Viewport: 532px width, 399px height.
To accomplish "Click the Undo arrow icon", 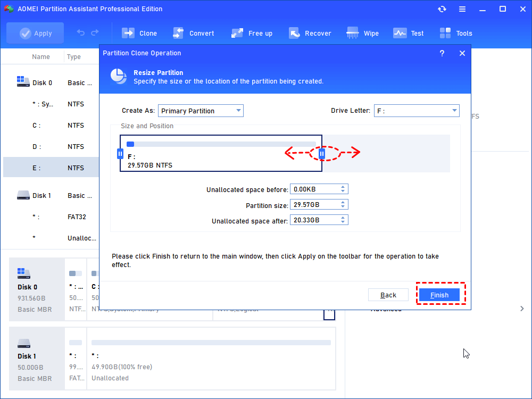I will pos(81,32).
